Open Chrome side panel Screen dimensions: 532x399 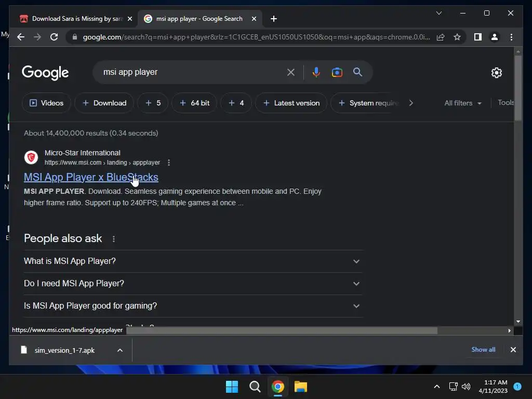pos(478,37)
